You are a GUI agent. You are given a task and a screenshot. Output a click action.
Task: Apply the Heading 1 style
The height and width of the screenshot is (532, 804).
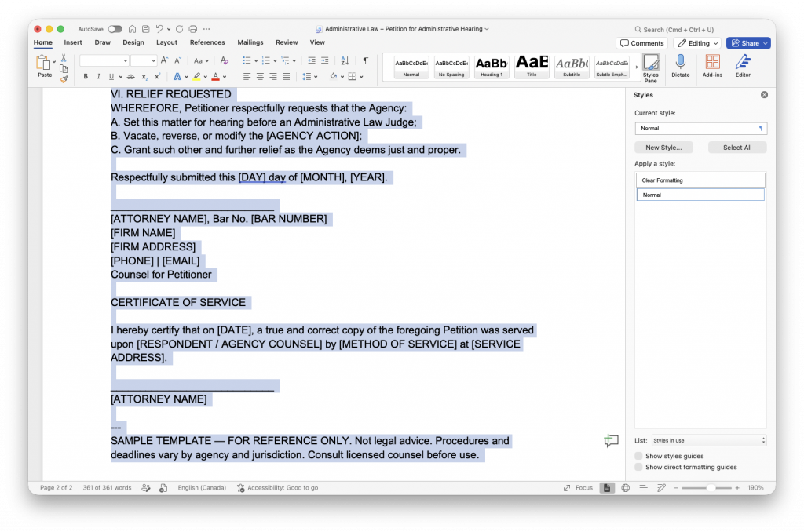click(492, 67)
